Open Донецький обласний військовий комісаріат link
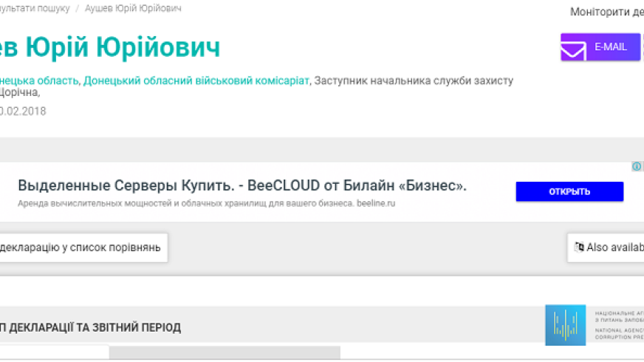 tap(196, 81)
